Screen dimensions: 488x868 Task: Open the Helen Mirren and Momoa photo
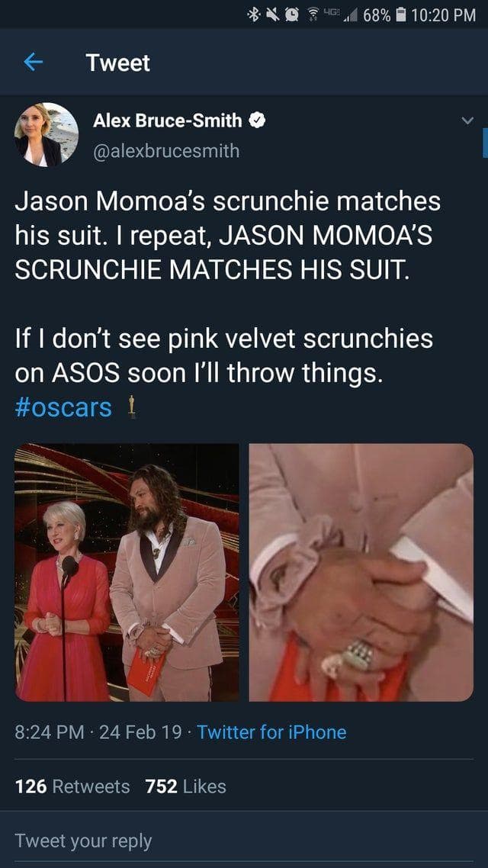(127, 572)
